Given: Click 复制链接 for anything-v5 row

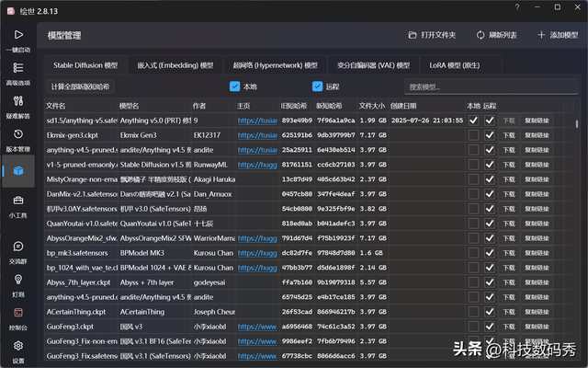Looking at the screenshot, I should point(537,121).
